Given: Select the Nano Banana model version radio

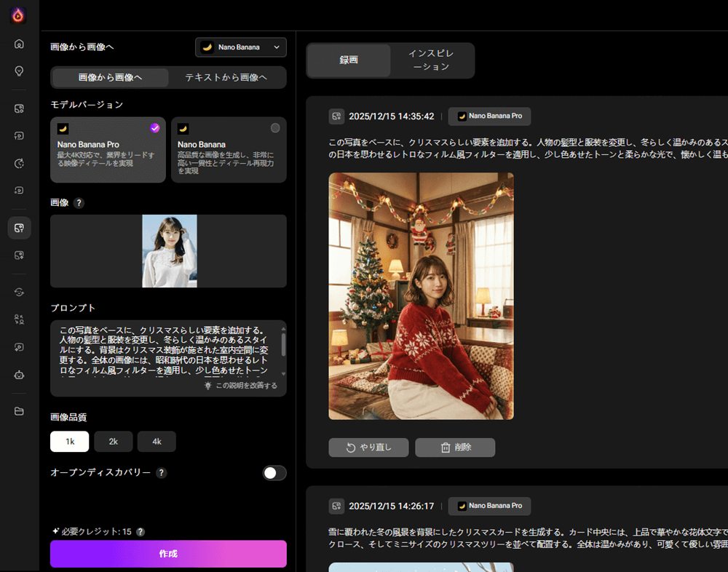Looking at the screenshot, I should (274, 128).
